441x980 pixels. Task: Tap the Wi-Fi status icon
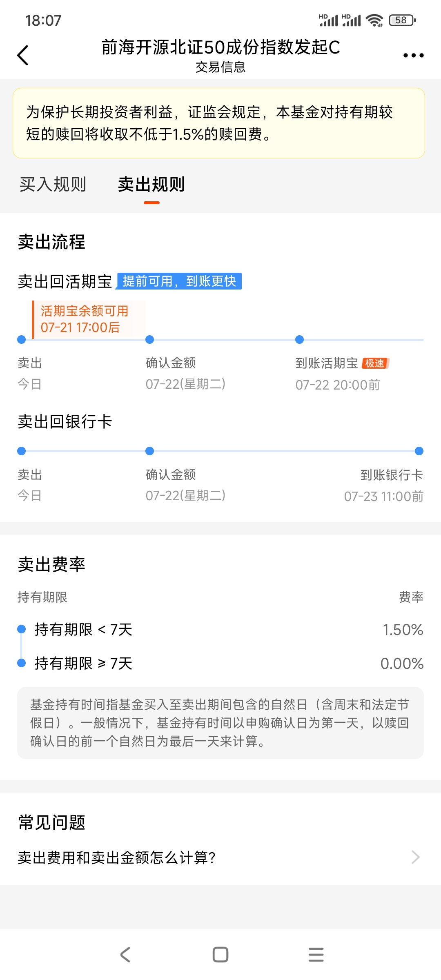374,20
